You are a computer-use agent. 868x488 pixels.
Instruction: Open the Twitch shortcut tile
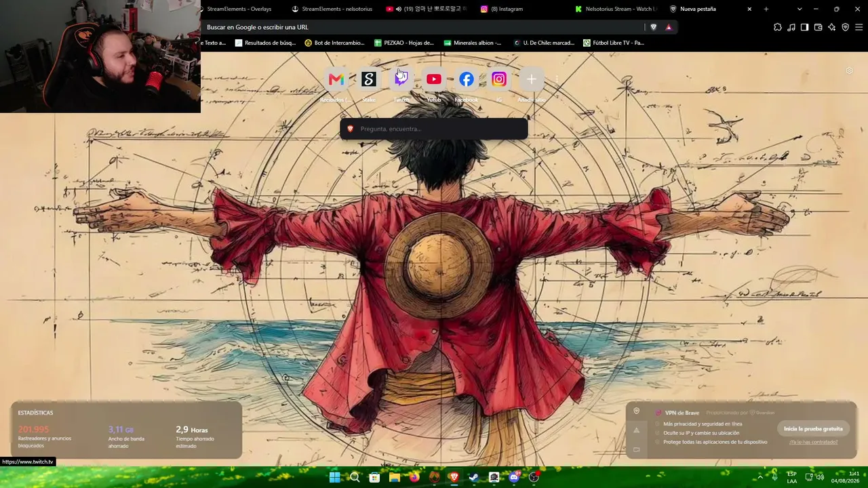pyautogui.click(x=401, y=79)
